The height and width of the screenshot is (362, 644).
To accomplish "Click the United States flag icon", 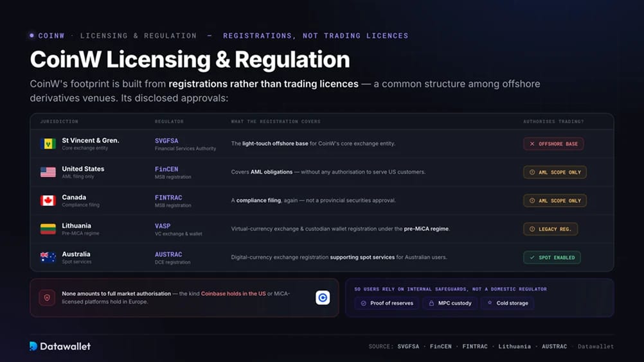I will [x=48, y=172].
